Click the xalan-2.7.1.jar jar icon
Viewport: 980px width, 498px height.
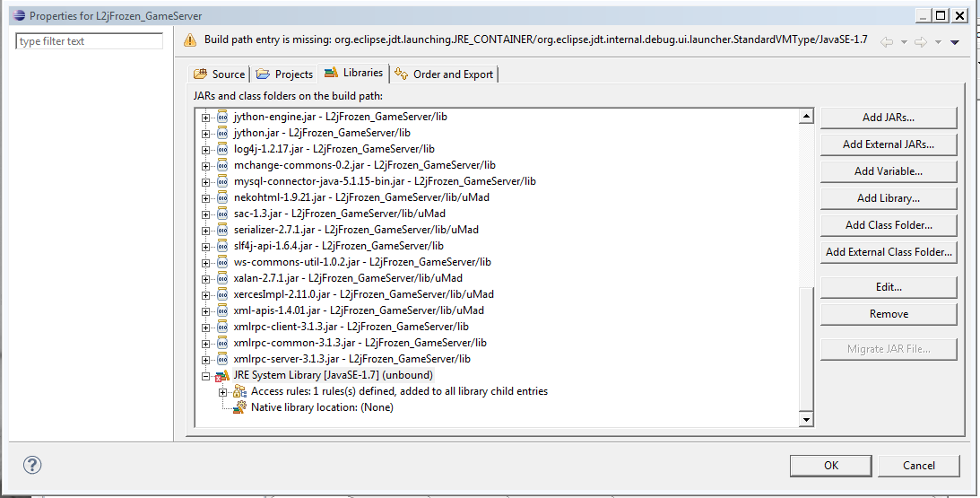[x=222, y=278]
